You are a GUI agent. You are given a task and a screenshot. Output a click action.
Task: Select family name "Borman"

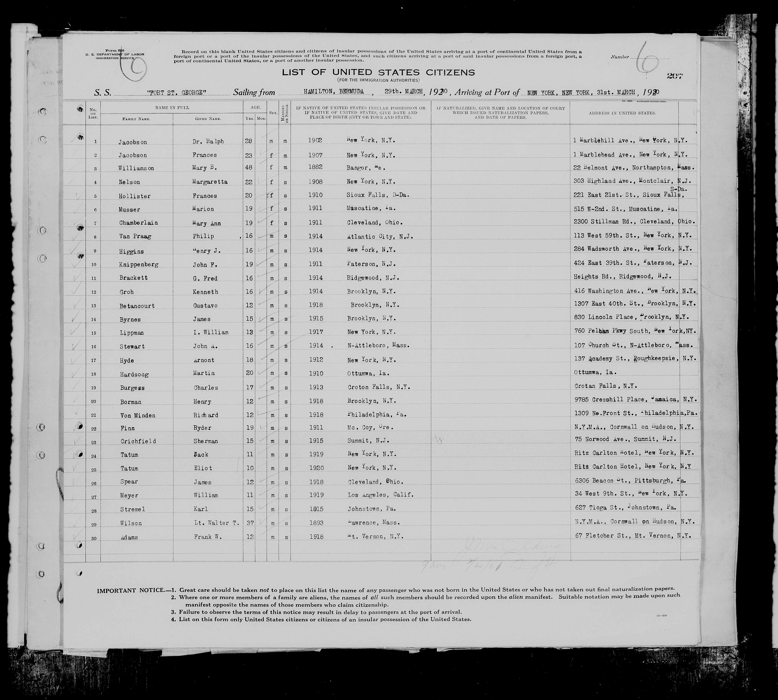(x=130, y=402)
